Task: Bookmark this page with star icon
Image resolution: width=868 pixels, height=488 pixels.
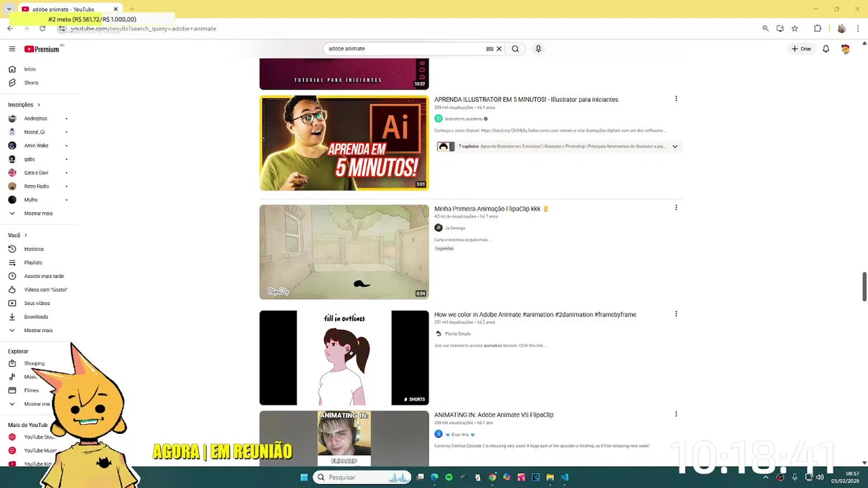Action: (x=795, y=28)
